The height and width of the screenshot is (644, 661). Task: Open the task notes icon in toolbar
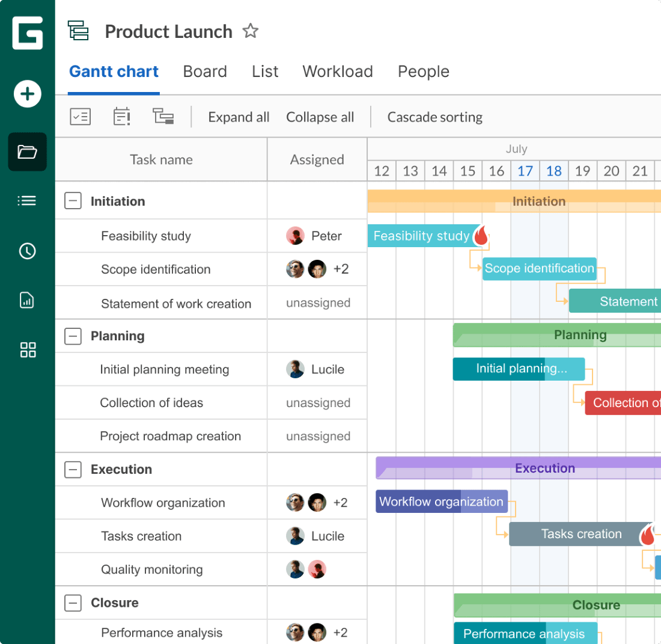pyautogui.click(x=121, y=117)
